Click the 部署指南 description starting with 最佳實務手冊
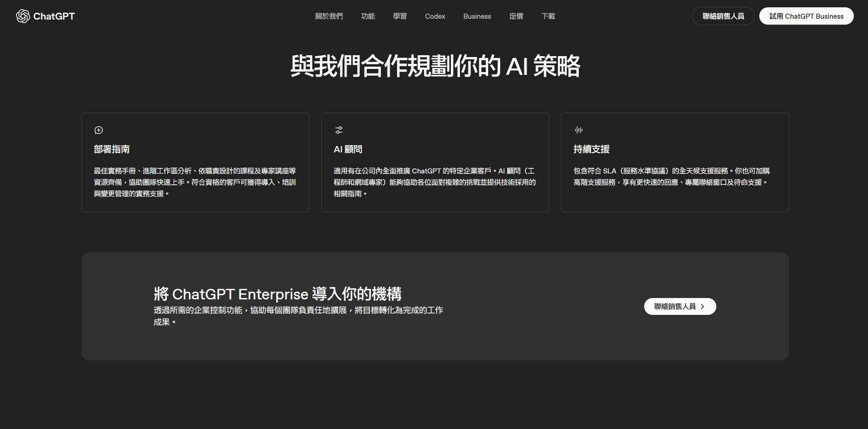This screenshot has width=868, height=429. point(195,182)
